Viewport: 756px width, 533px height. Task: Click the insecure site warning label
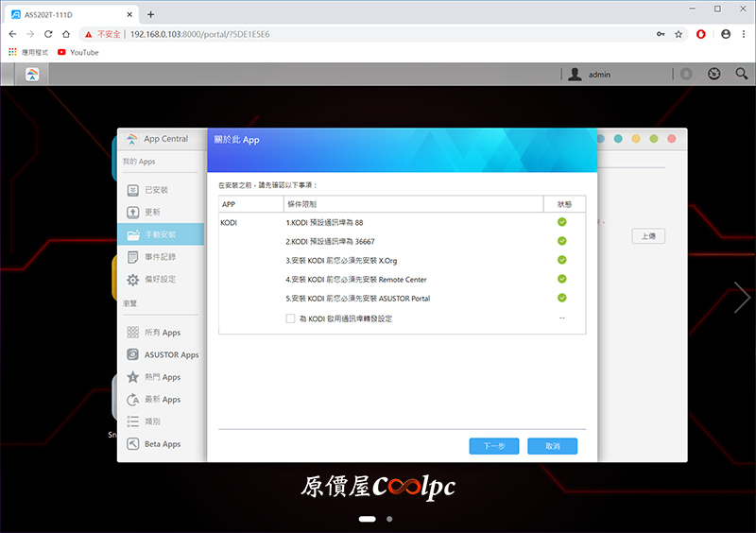click(103, 34)
